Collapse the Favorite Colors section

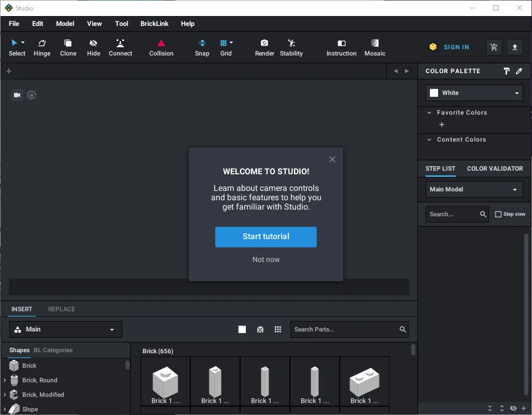tap(429, 113)
